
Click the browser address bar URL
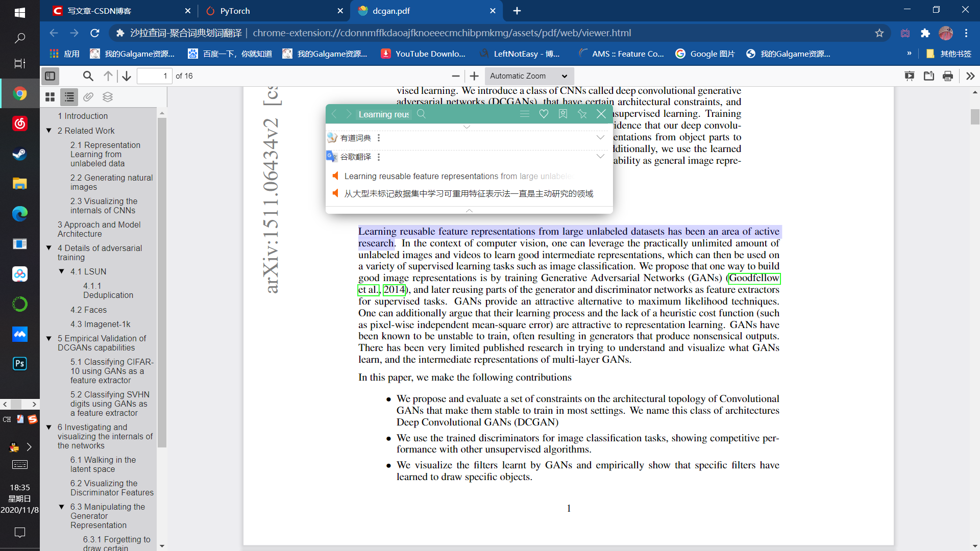[x=442, y=33]
